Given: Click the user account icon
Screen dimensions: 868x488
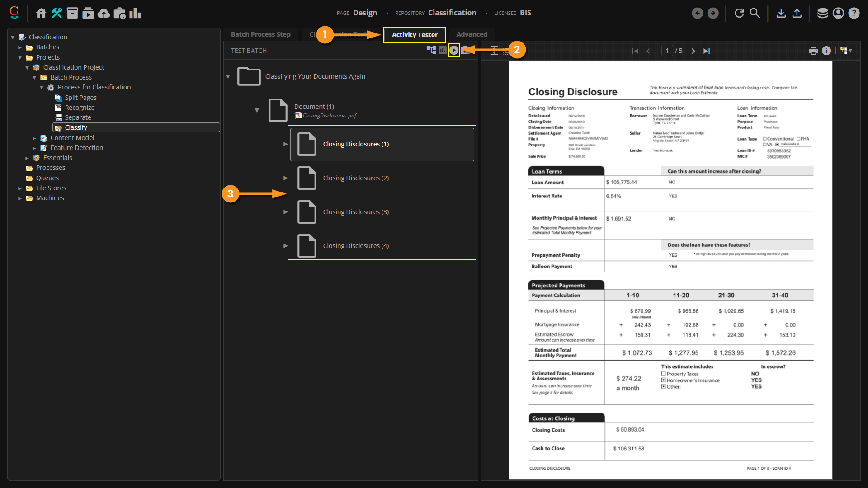Looking at the screenshot, I should point(838,13).
